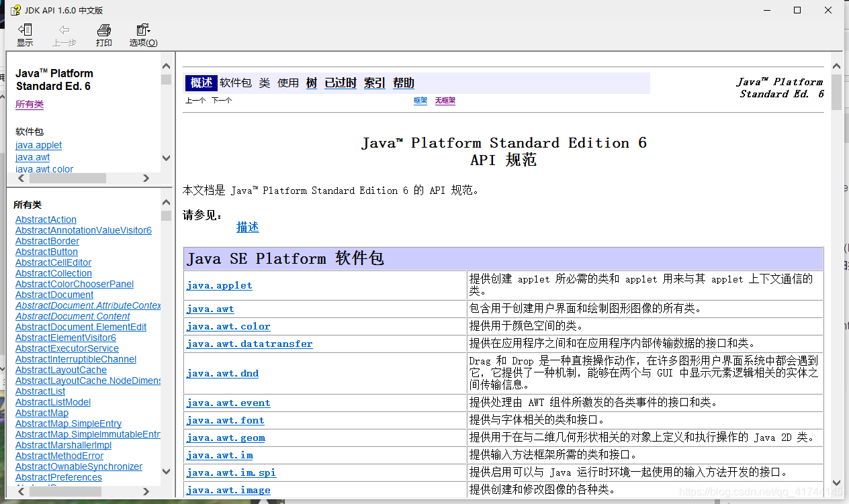Click the class list horizontal scrollbar thumb
Viewport: 849px width, 504px height.
(64, 491)
